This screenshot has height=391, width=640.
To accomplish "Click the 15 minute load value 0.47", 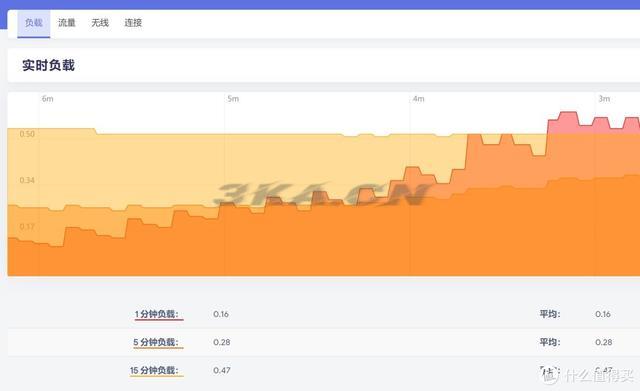I will (x=222, y=371).
